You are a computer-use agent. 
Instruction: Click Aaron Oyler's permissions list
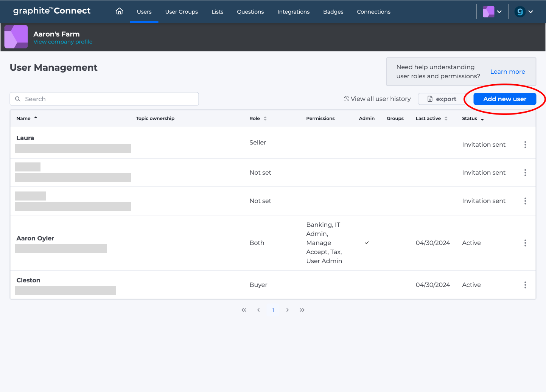pyautogui.click(x=324, y=243)
